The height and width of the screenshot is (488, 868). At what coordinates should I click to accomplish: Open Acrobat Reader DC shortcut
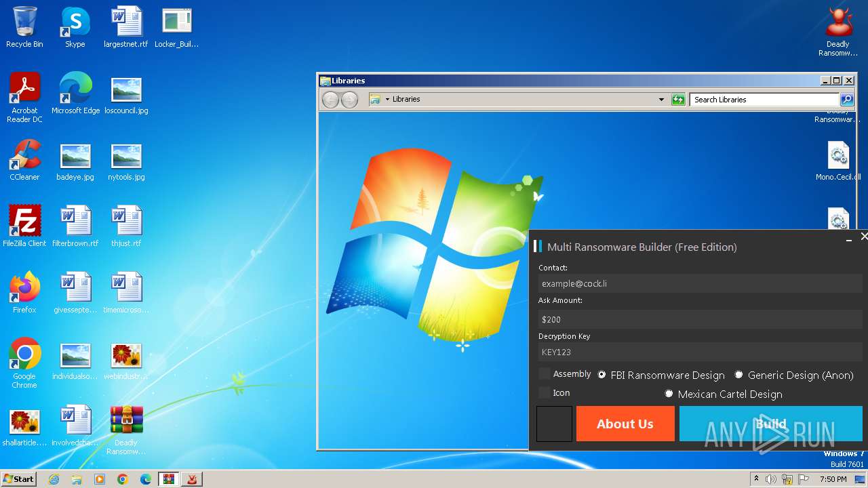coord(24,98)
